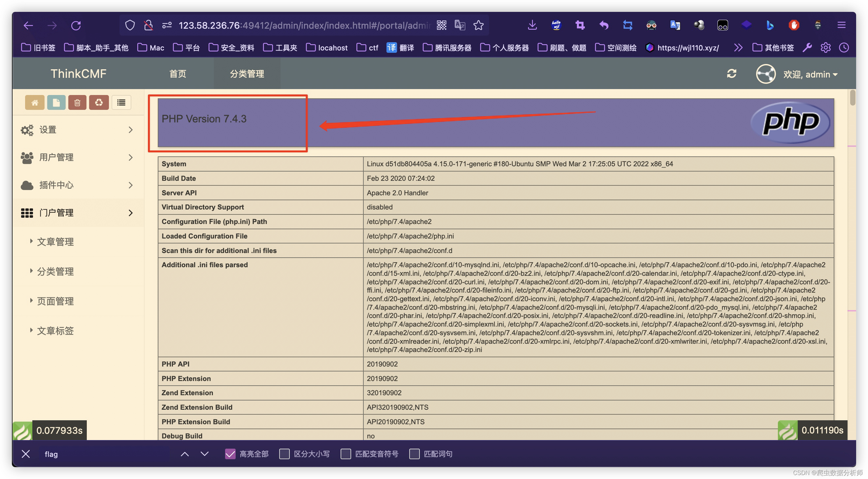Jump to next find match arrow
Viewport: 868px width, 479px height.
tap(205, 454)
